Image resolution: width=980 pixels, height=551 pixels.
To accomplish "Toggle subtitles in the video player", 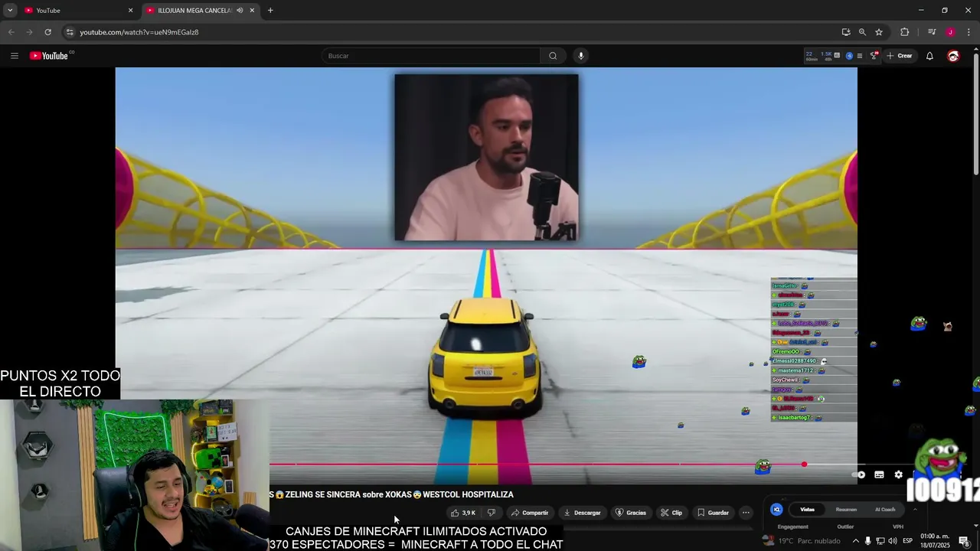I will pos(879,474).
